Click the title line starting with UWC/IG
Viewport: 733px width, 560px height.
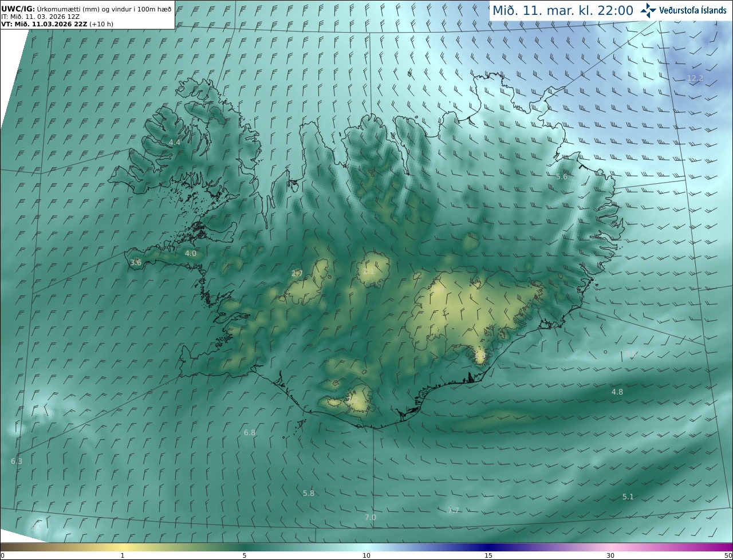coord(86,9)
